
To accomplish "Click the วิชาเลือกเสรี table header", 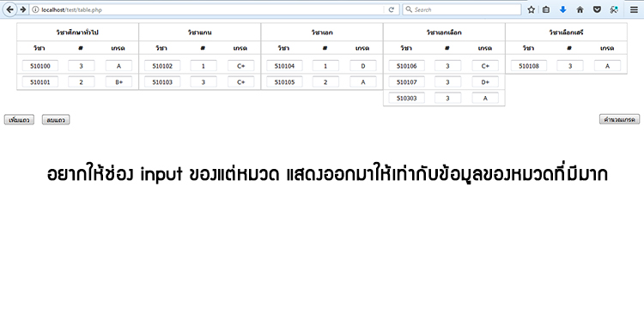I will [x=566, y=32].
